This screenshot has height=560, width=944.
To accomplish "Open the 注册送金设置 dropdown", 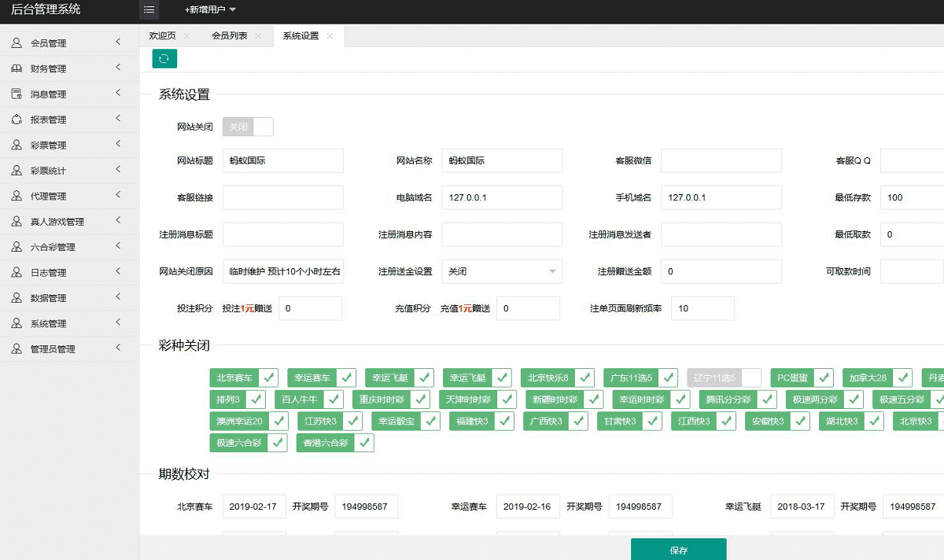I will pos(501,271).
